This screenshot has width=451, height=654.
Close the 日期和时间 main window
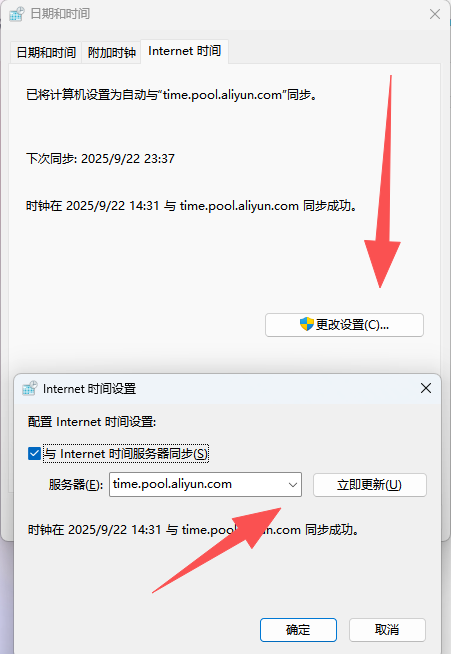tap(435, 14)
